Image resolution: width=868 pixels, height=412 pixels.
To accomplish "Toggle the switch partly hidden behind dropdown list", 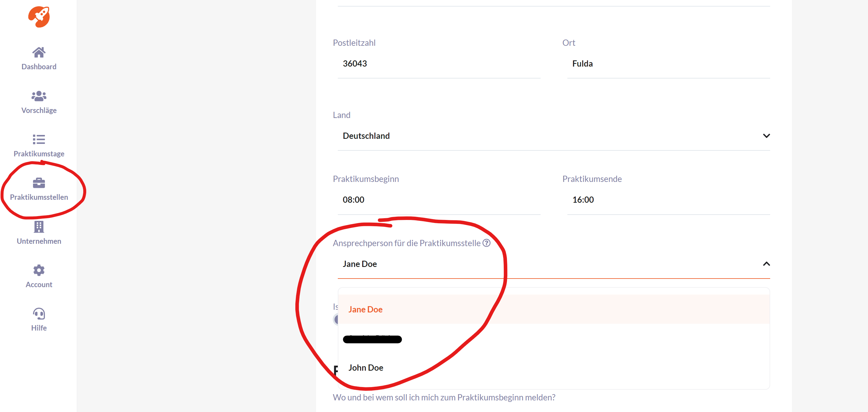I will pyautogui.click(x=336, y=319).
